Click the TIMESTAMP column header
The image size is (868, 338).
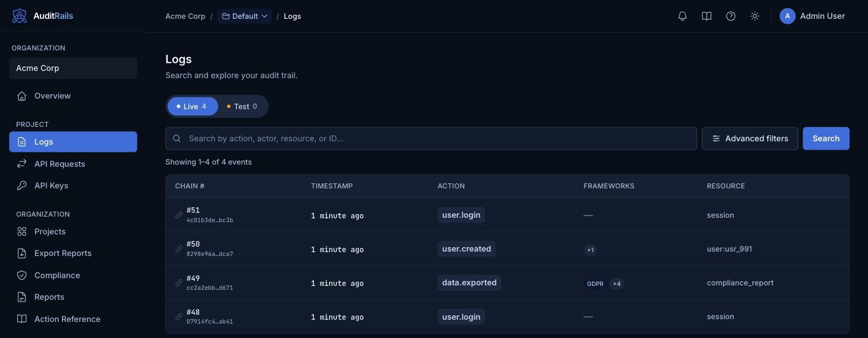coord(332,186)
